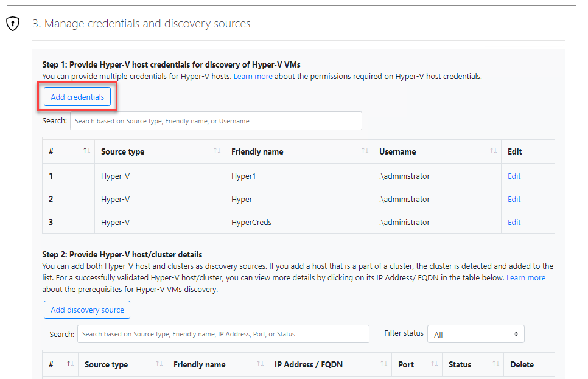Sort discovery sources by Port arrows
This screenshot has height=379, width=588.
click(x=435, y=364)
